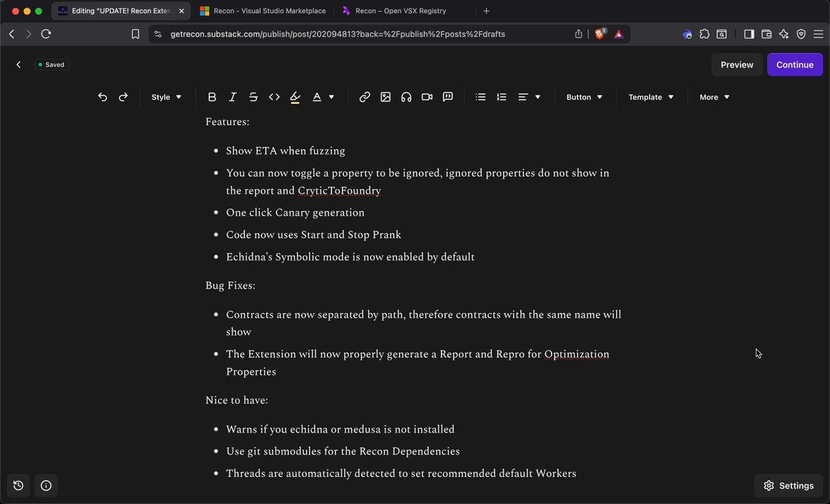
Task: Open the Template dropdown
Action: [651, 97]
